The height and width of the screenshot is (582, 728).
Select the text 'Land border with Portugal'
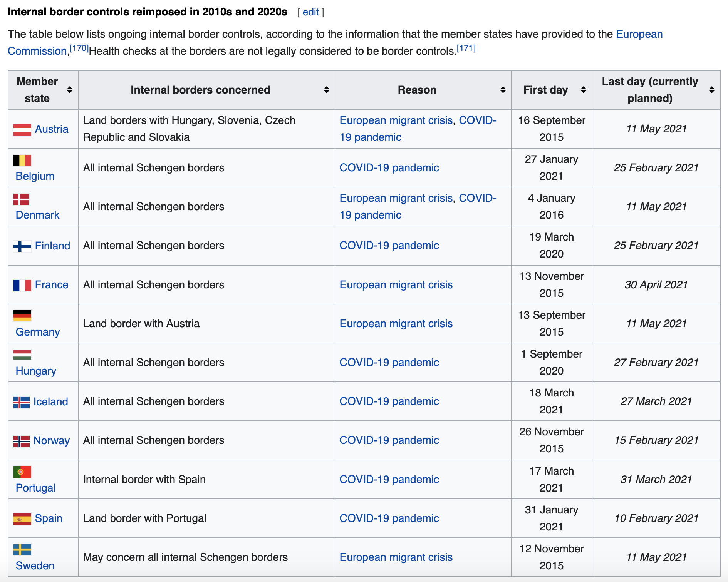[145, 518]
